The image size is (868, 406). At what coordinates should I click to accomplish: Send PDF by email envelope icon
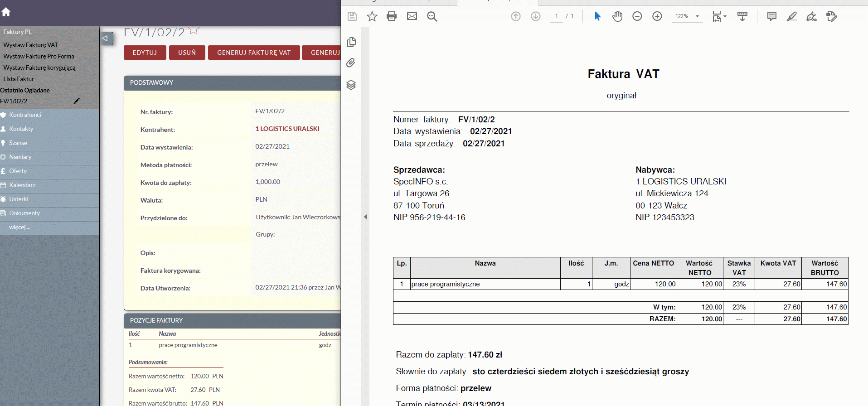coord(412,16)
